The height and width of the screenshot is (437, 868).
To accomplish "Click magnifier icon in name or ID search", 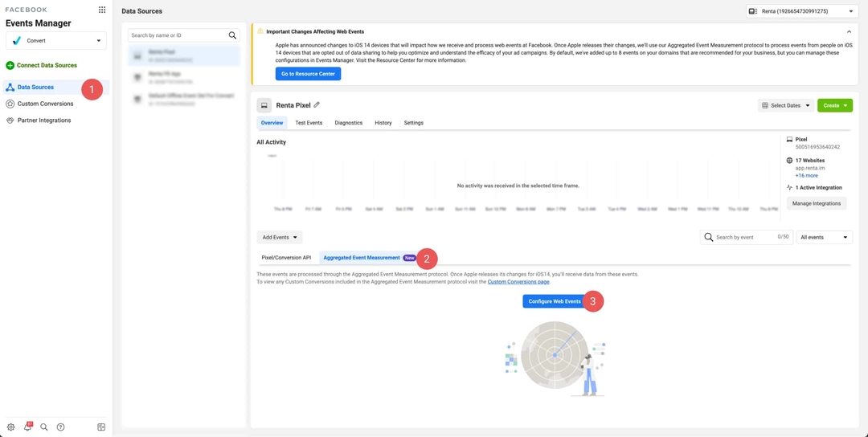I will click(x=232, y=35).
